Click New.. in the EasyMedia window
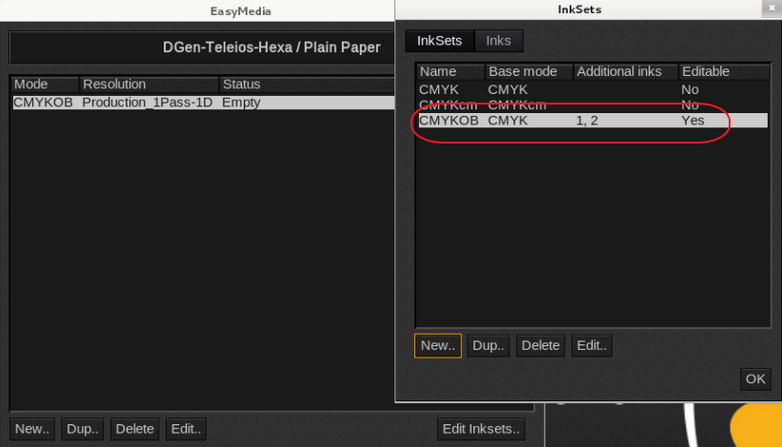This screenshot has width=782, height=447. [x=32, y=429]
